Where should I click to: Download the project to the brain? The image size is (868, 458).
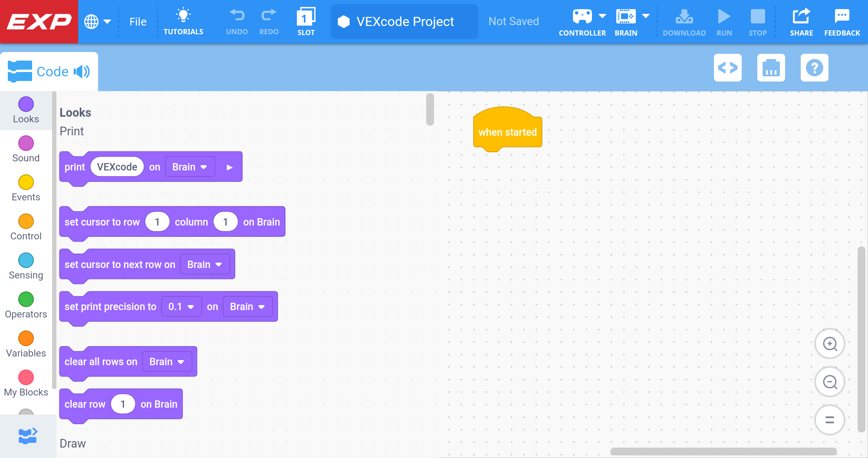[684, 21]
